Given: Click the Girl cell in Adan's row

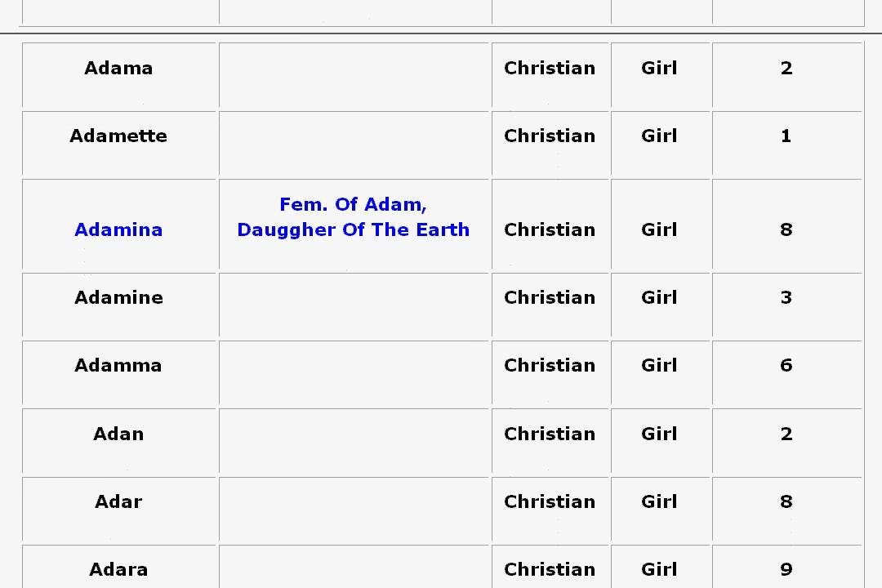Looking at the screenshot, I should click(659, 434).
